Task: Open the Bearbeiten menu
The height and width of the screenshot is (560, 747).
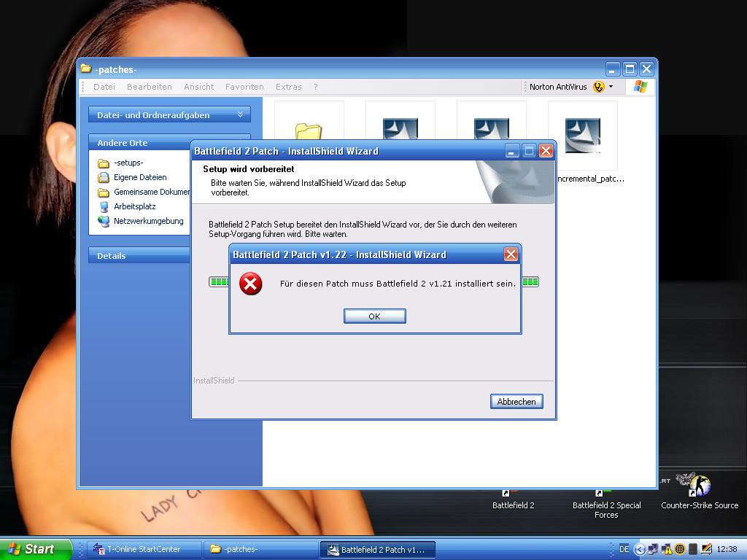Action: [x=149, y=87]
